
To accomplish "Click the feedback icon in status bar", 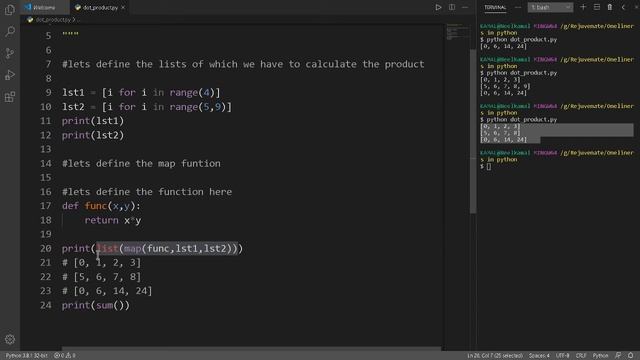I will click(x=618, y=356).
